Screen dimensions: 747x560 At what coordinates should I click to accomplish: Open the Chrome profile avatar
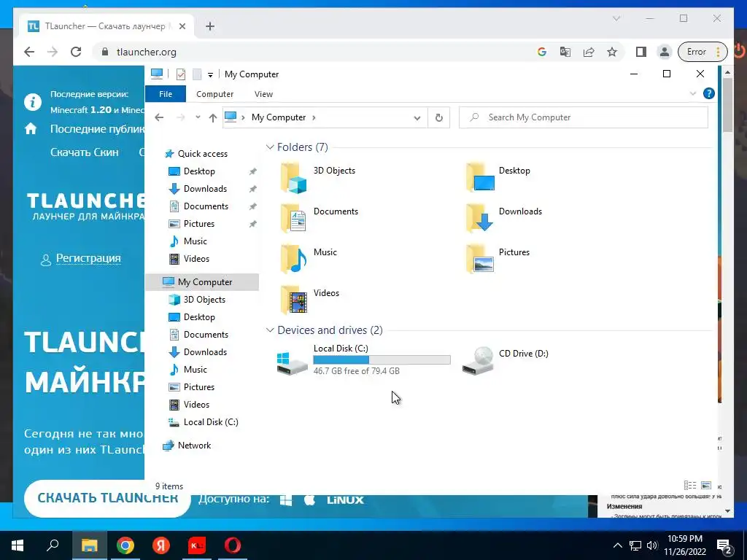[664, 52]
